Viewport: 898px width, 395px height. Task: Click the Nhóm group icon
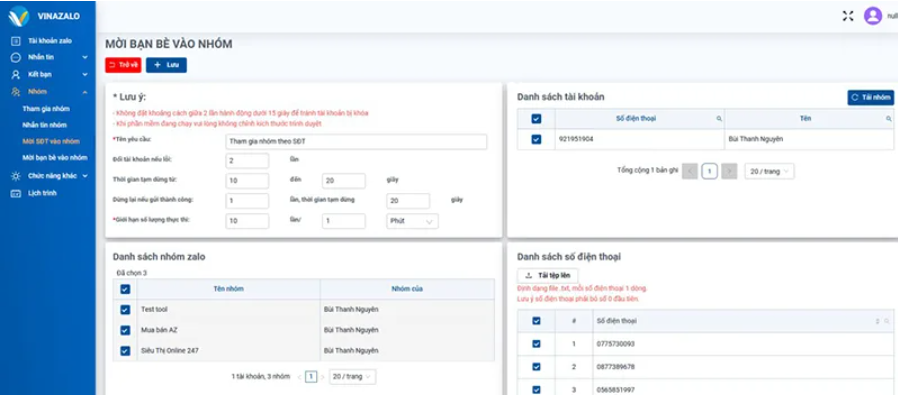pos(16,92)
